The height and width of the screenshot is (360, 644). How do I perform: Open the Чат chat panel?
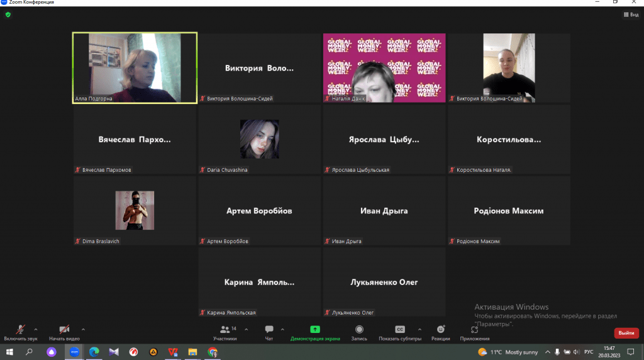tap(269, 331)
